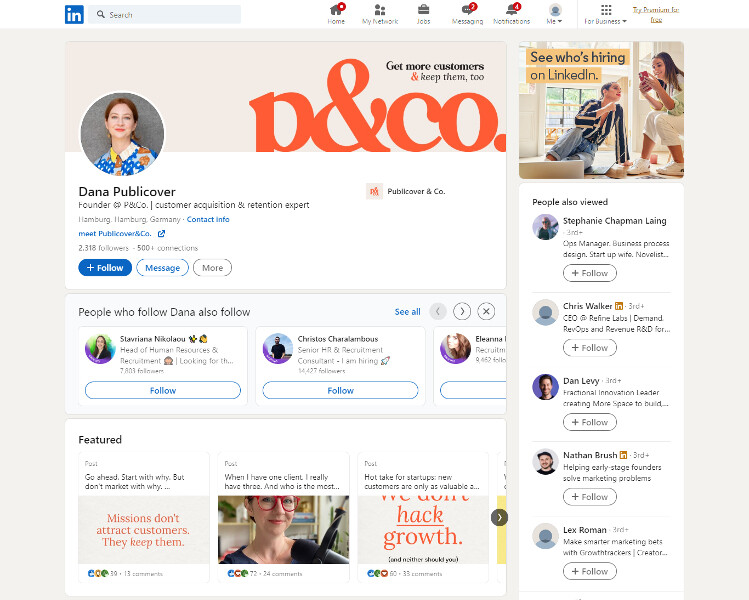The image size is (749, 600).
Task: Open the meet Publicover&Co. link
Action: [115, 234]
